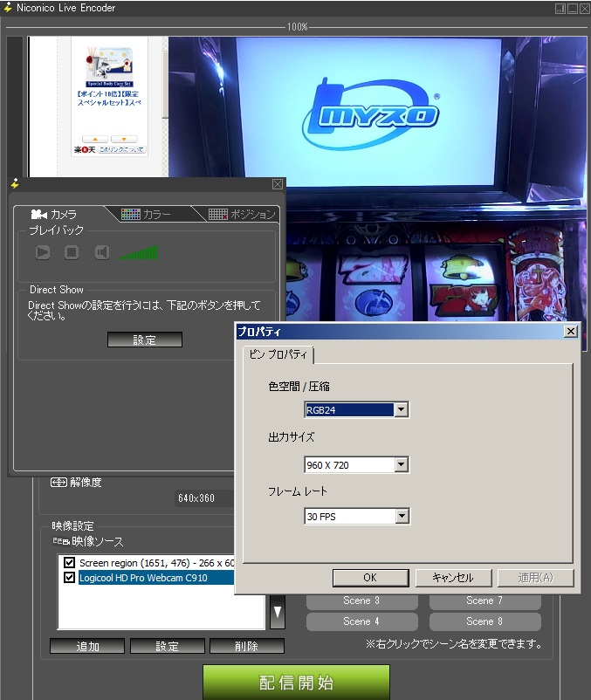
Task: Select Scene 3
Action: tap(362, 600)
